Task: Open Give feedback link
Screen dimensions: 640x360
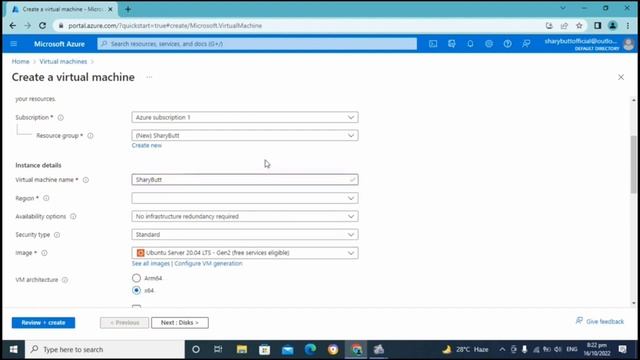Action: point(600,322)
